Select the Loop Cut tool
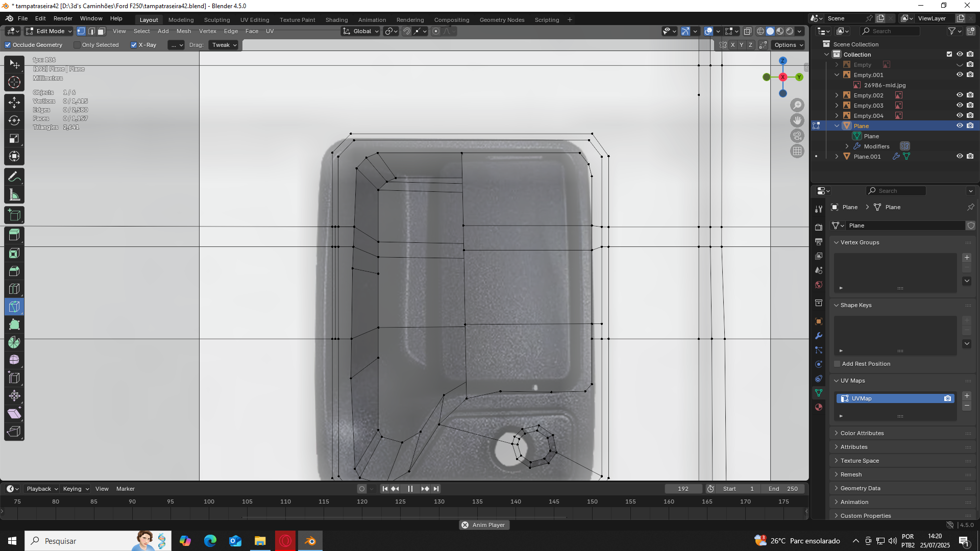 click(x=14, y=289)
